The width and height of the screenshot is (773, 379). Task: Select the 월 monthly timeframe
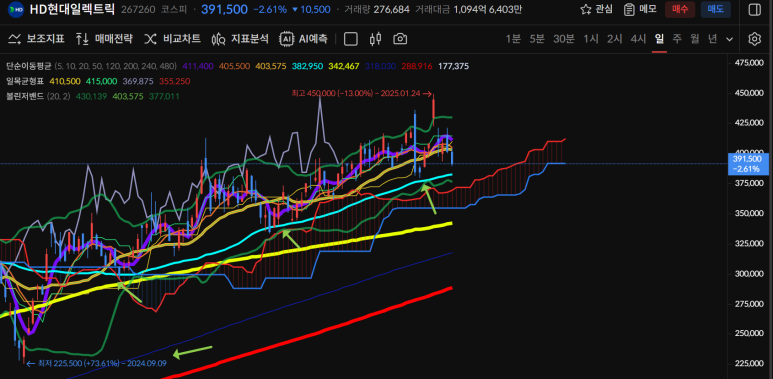695,39
